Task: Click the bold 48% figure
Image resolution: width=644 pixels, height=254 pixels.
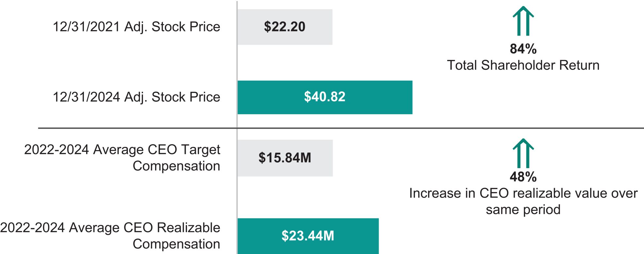Action: [523, 177]
